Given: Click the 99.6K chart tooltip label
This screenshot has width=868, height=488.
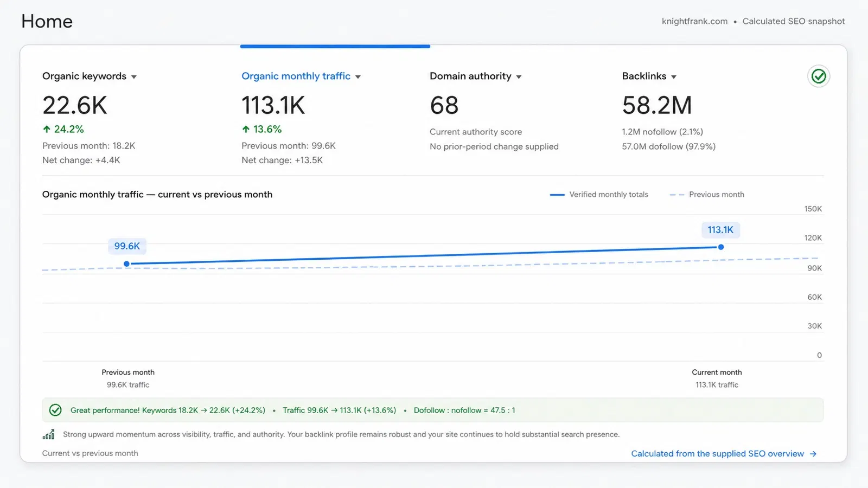Looking at the screenshot, I should pyautogui.click(x=127, y=246).
